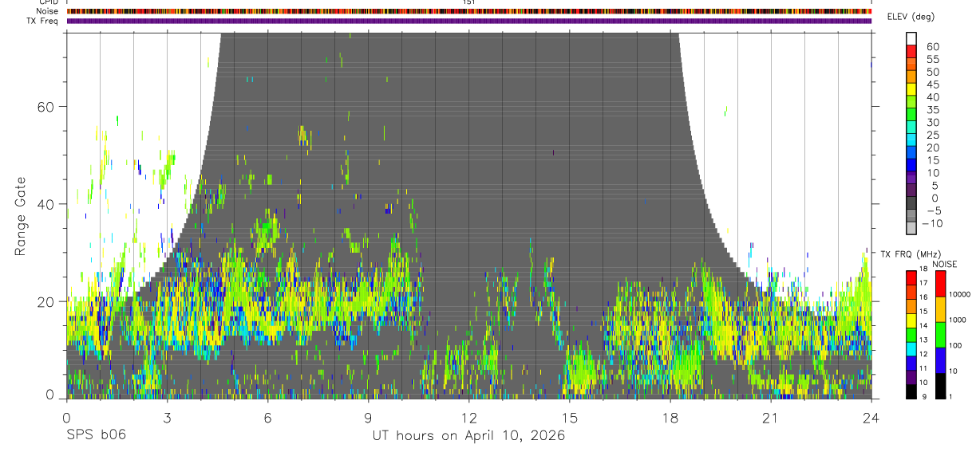Click the x-axis hour label 3
The width and height of the screenshot is (980, 452).
(168, 418)
